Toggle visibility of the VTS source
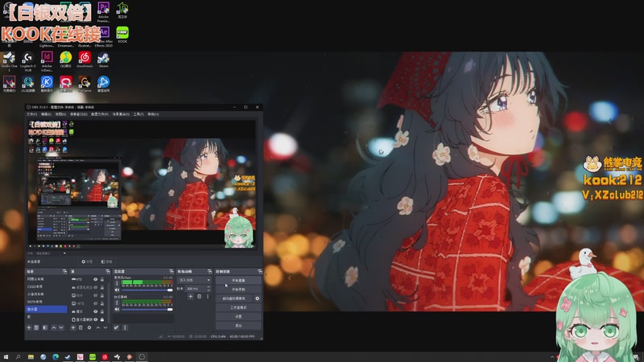644x362 pixels. coord(95,279)
